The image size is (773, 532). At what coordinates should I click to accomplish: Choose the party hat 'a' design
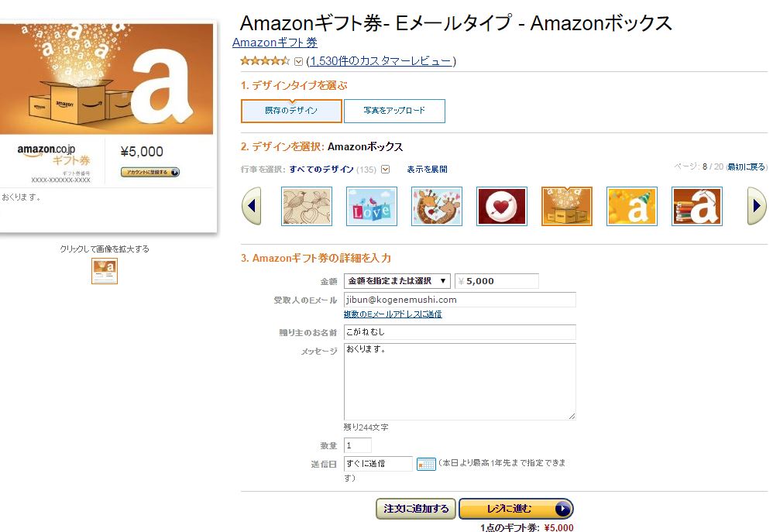pyautogui.click(x=632, y=206)
